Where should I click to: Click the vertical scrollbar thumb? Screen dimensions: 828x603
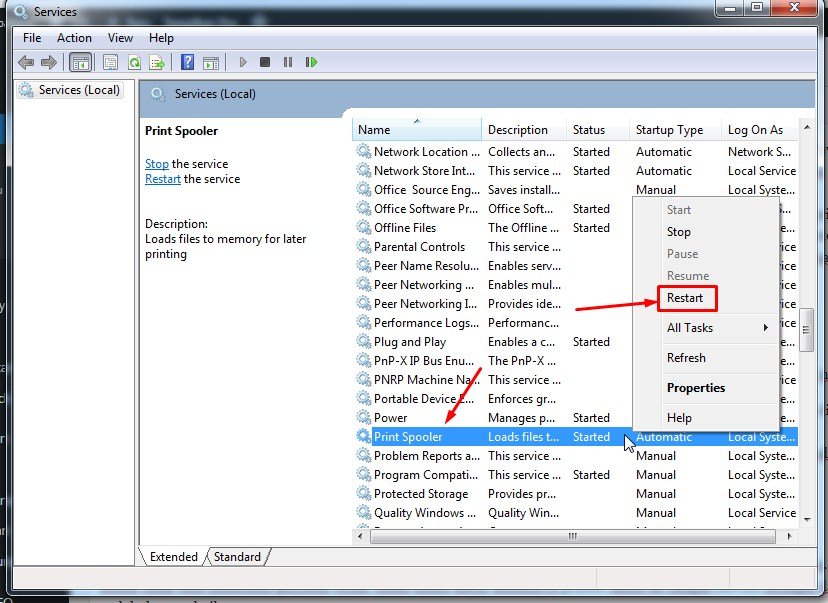tap(806, 330)
